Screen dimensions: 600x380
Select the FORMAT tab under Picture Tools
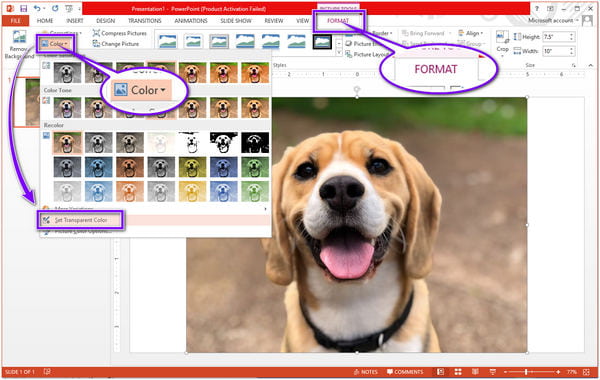[x=338, y=21]
